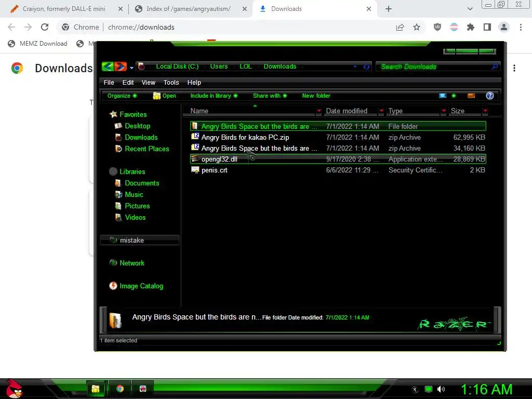Change the view using the view icon
The height and width of the screenshot is (399, 532).
point(443,96)
